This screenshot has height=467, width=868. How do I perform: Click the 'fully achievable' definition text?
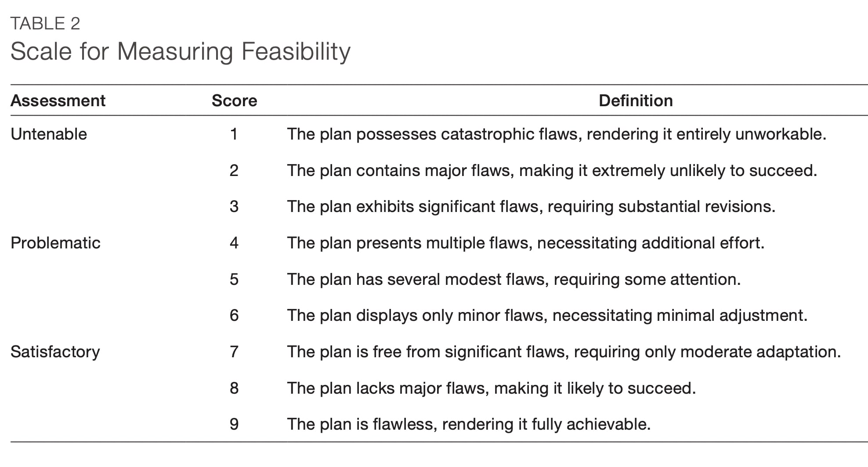pyautogui.click(x=468, y=424)
